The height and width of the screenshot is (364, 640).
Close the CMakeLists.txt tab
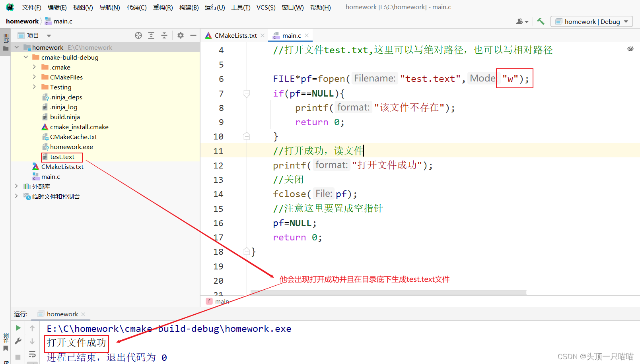263,35
